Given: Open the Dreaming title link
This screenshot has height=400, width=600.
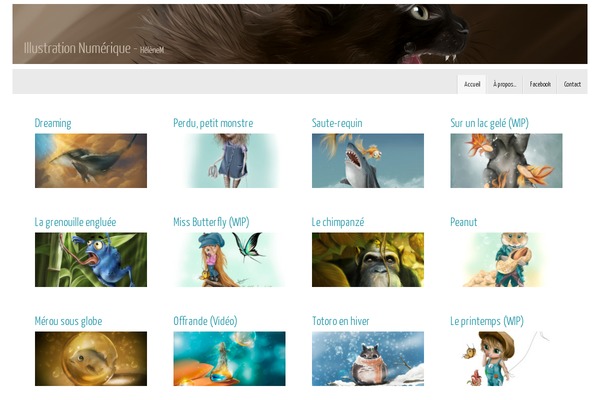Looking at the screenshot, I should click(53, 123).
